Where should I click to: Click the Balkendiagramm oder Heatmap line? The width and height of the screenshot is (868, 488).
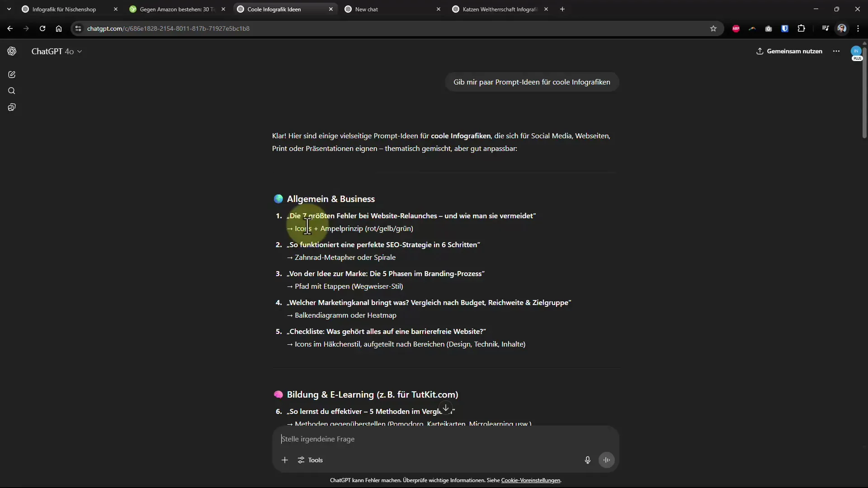pos(342,315)
